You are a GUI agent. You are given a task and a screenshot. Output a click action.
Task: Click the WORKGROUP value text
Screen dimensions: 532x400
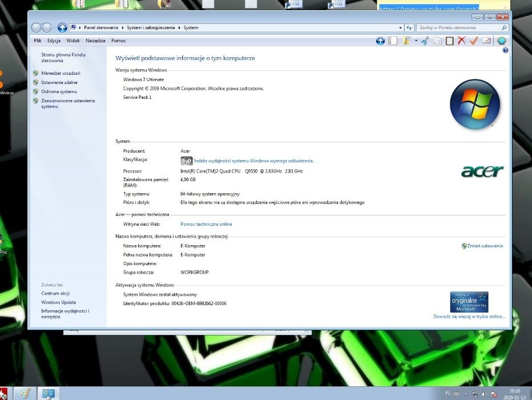coord(195,273)
